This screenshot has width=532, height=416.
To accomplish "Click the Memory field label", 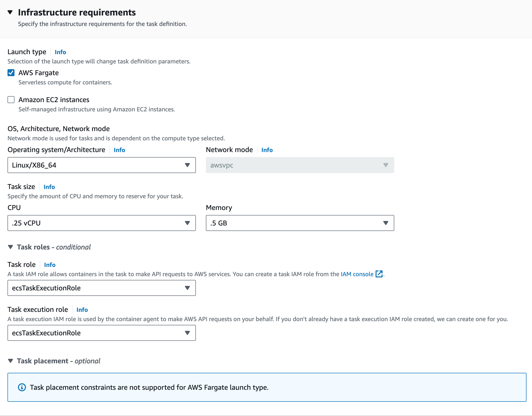I will point(219,208).
